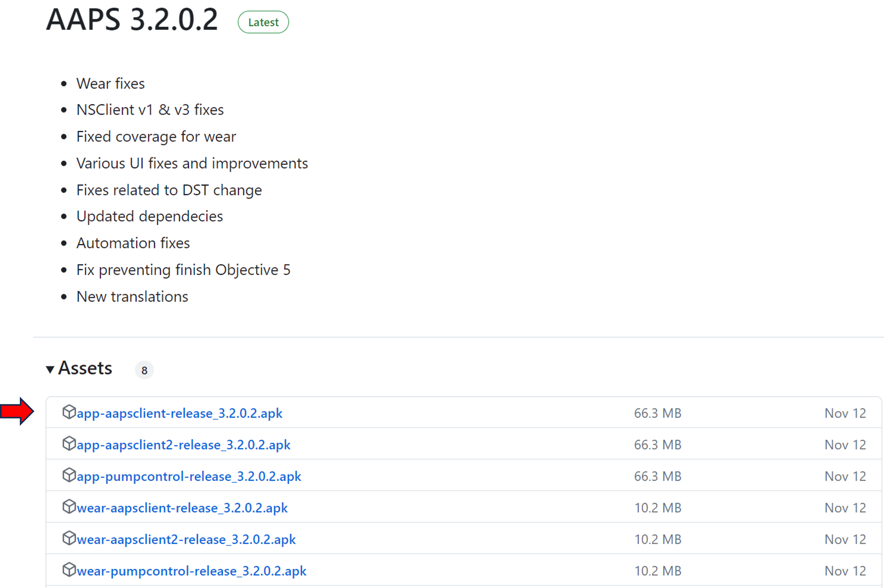Download wear-aapsclient2-release_3.2.0.2.apk
884x588 pixels.
186,539
